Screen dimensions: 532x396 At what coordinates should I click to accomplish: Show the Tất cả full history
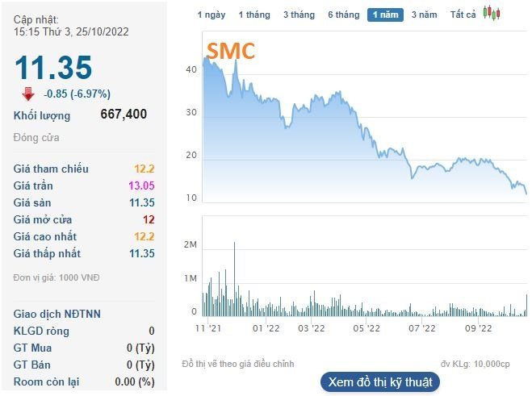(x=463, y=15)
